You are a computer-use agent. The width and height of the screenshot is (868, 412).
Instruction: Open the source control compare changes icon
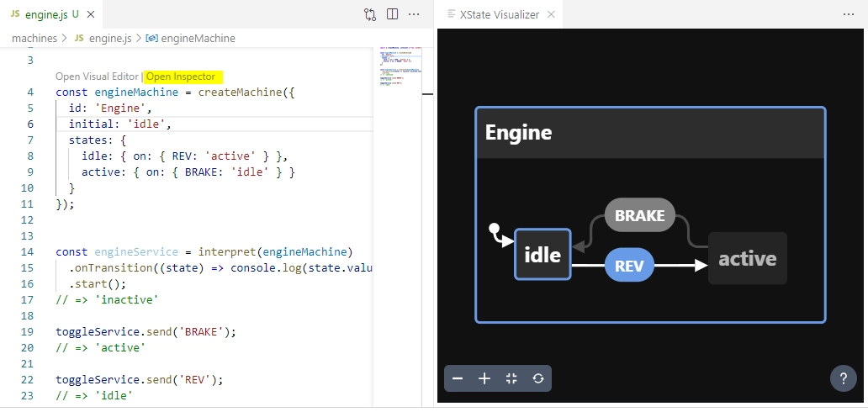370,14
